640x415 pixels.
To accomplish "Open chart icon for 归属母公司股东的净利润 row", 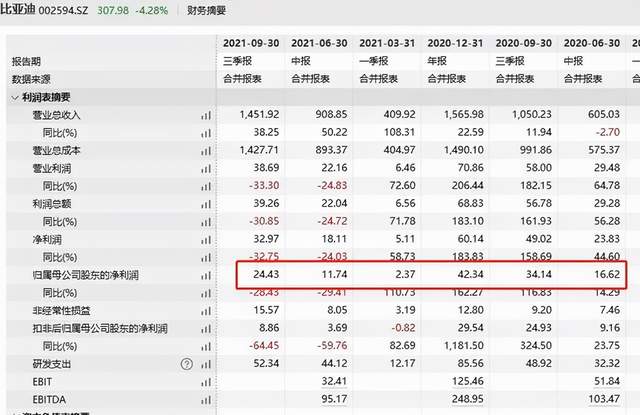I will [x=206, y=275].
